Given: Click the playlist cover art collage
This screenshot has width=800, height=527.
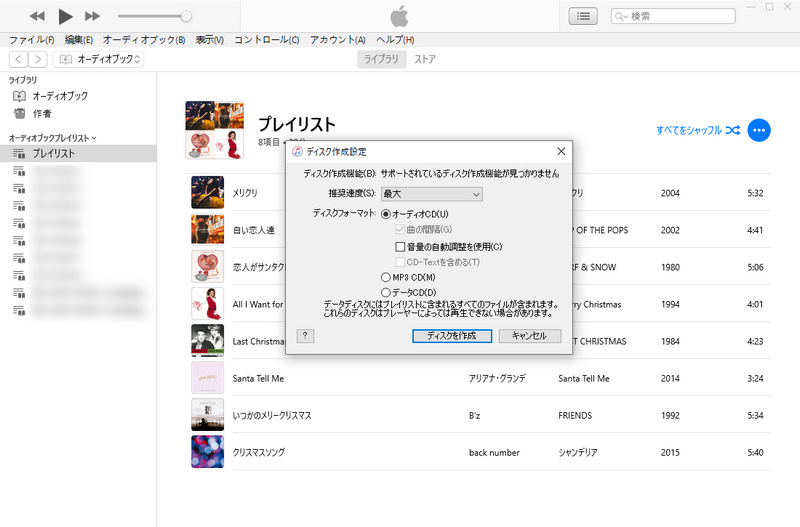Looking at the screenshot, I should [214, 130].
